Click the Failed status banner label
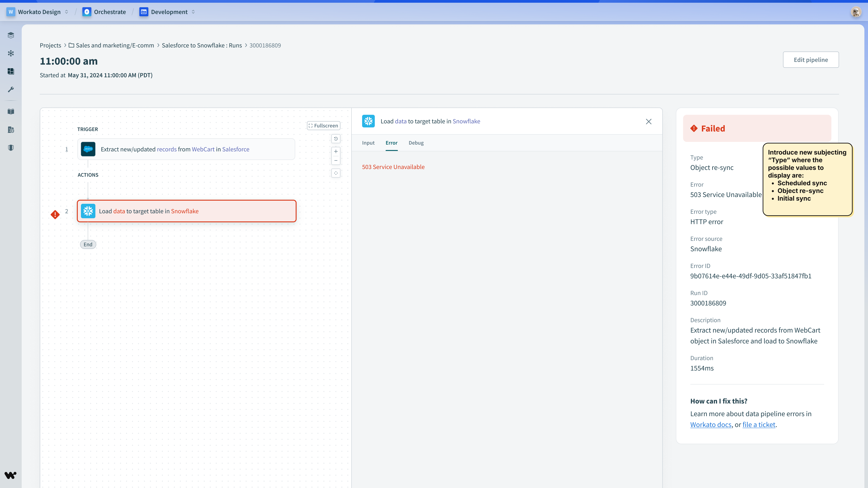Image resolution: width=868 pixels, height=488 pixels. [713, 128]
